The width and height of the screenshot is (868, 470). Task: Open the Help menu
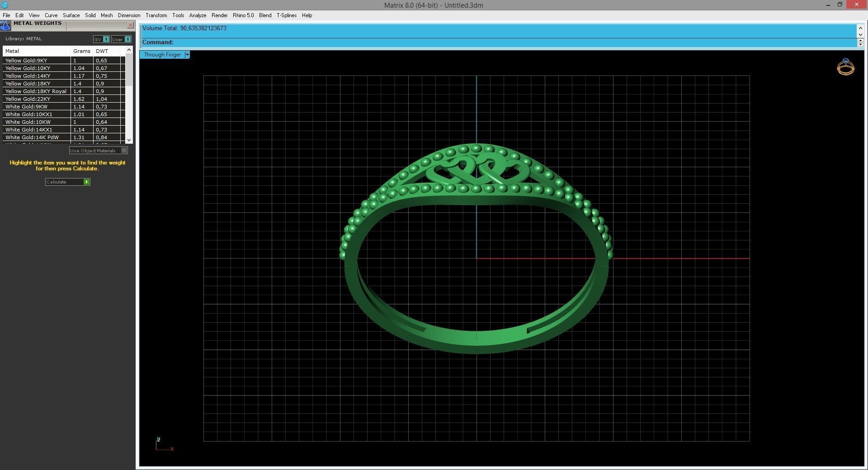click(x=307, y=15)
